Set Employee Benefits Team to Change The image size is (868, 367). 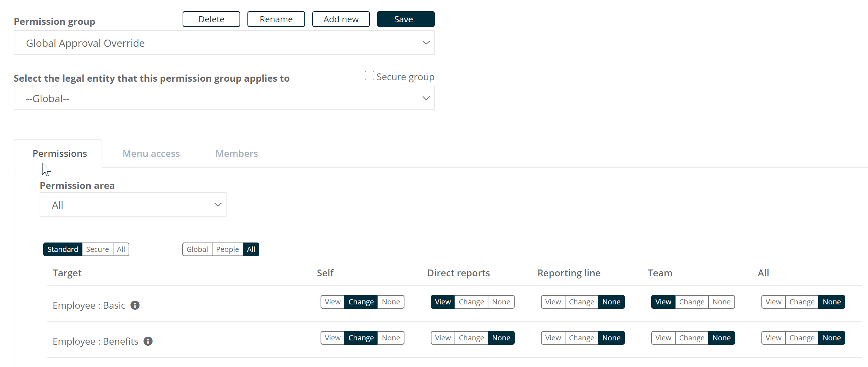pos(692,338)
